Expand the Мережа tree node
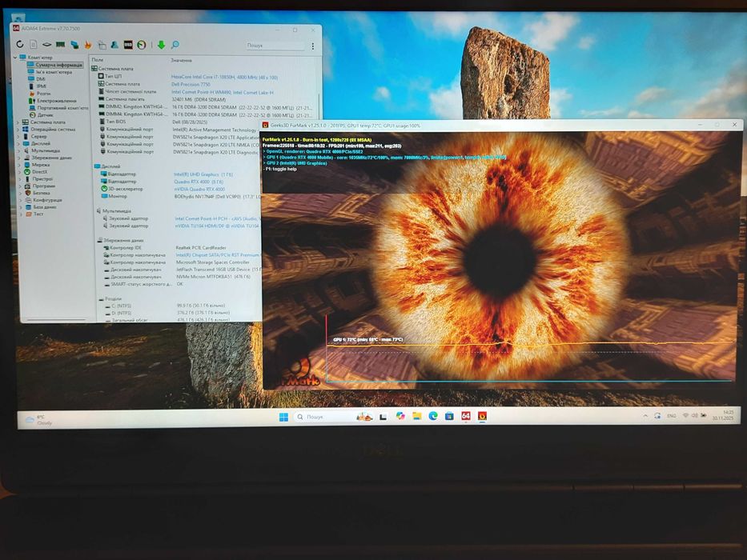Screen dimensions: 747x560 pyautogui.click(x=19, y=165)
